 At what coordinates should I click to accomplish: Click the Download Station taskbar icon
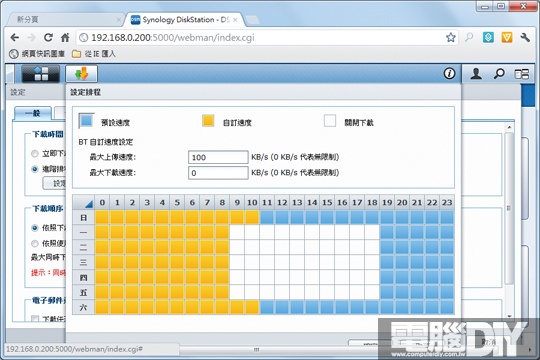[x=82, y=73]
